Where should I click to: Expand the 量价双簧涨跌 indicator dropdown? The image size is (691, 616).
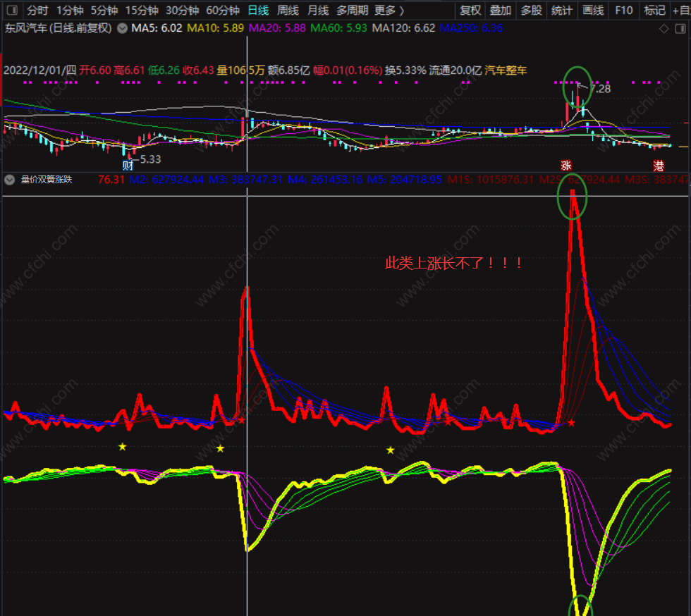(9, 180)
